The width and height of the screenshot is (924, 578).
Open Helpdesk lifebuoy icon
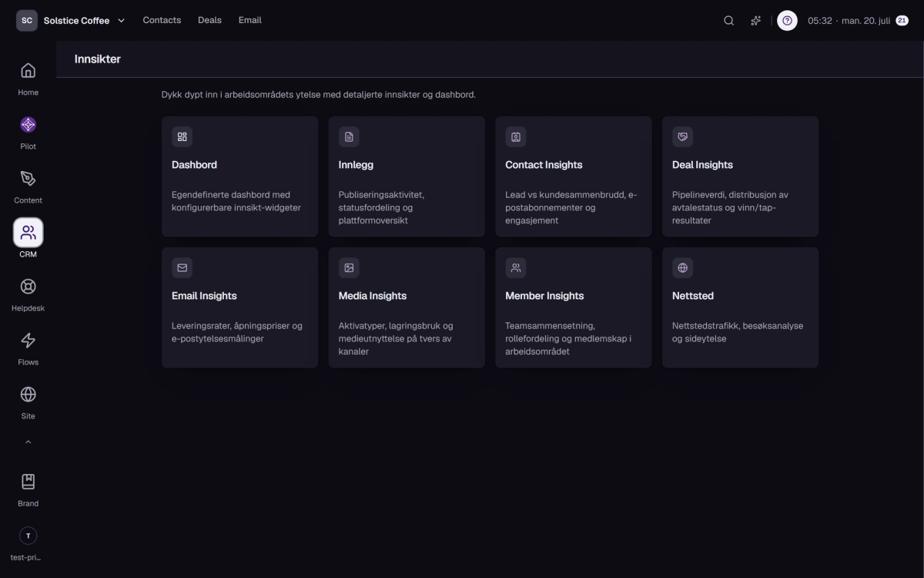coord(28,287)
